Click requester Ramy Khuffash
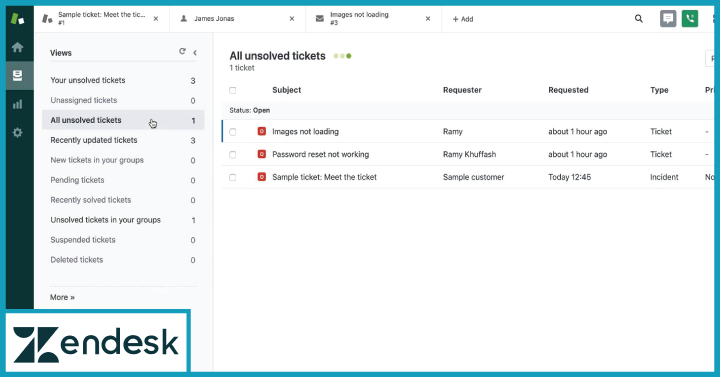The image size is (720, 377). (469, 154)
